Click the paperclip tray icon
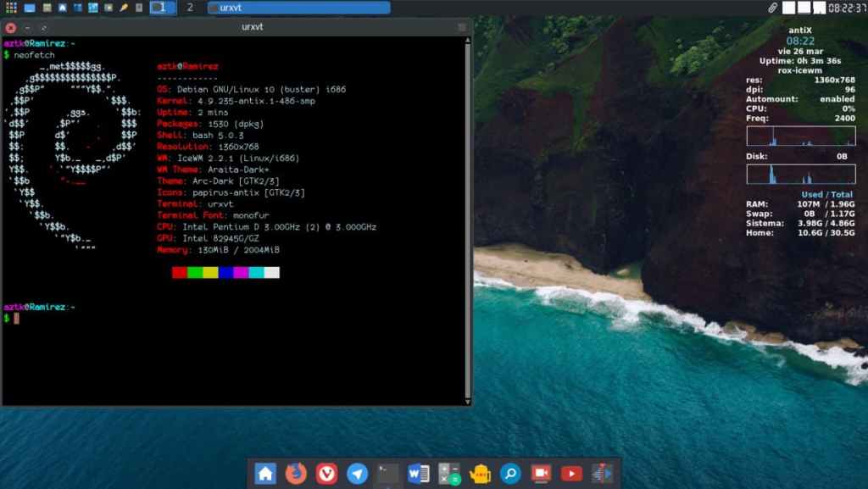This screenshot has height=489, width=868. (772, 8)
